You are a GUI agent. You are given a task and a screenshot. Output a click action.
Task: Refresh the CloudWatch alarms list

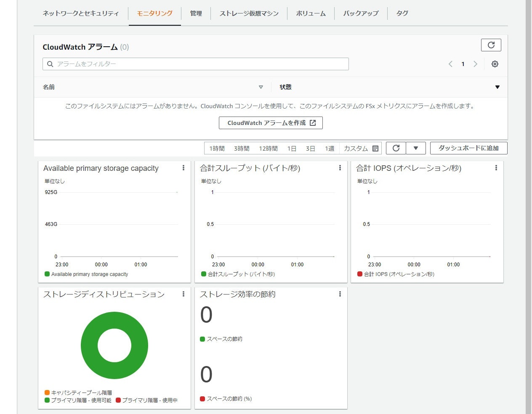pyautogui.click(x=491, y=45)
